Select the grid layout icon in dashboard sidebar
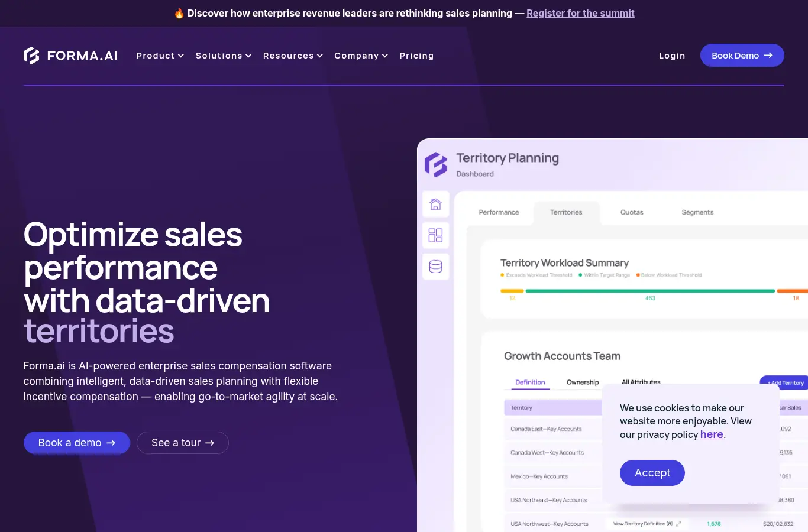The height and width of the screenshot is (532, 808). (436, 235)
